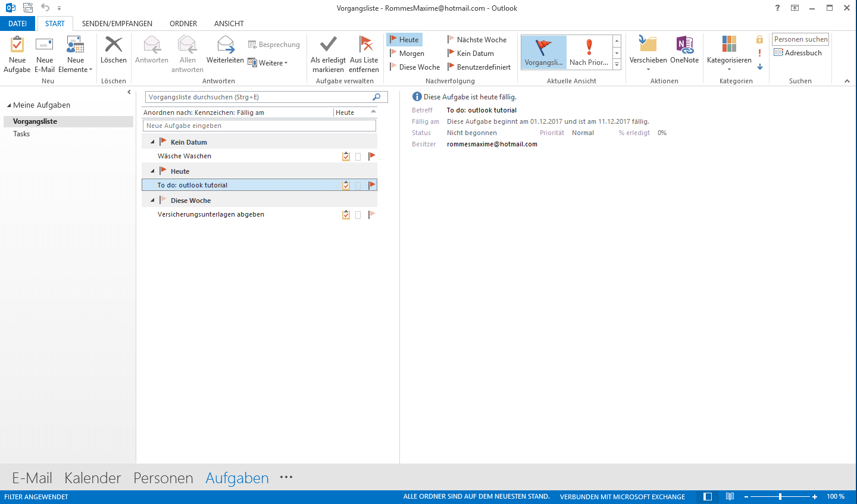The width and height of the screenshot is (857, 504).
Task: Open the Weitere dropdown in Antworten
Action: click(x=268, y=62)
